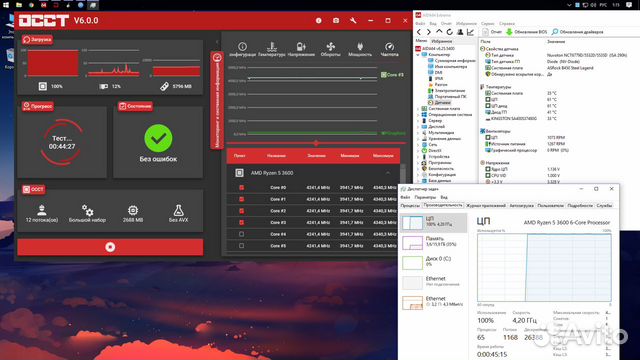The width and height of the screenshot is (640, 360).
Task: Show the Напряжение graph in OCCT
Action: point(301,49)
